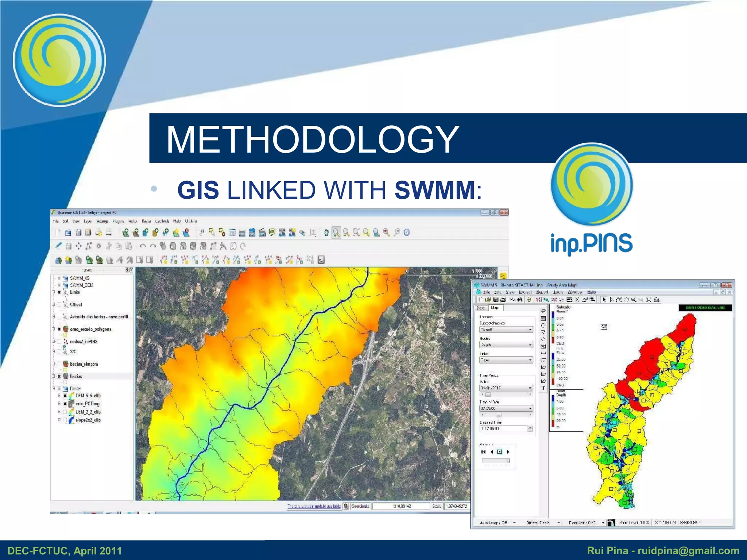Run simulation lightning icon in SWMM toolbar
747x560 pixels.
529,300
